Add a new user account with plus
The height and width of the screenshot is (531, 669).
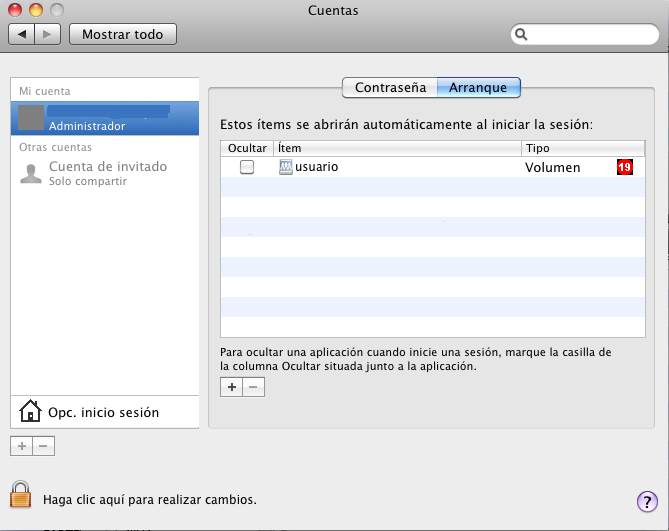[x=22, y=446]
